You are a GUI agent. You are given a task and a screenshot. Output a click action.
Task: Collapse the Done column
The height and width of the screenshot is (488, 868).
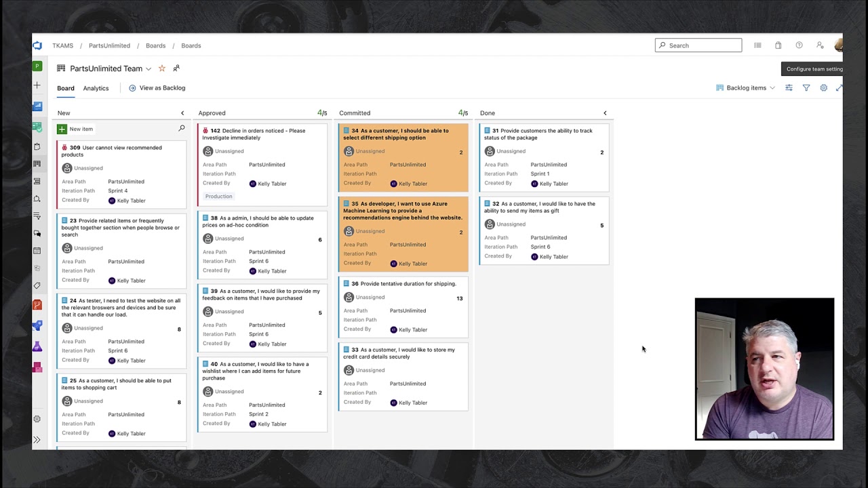tap(605, 113)
